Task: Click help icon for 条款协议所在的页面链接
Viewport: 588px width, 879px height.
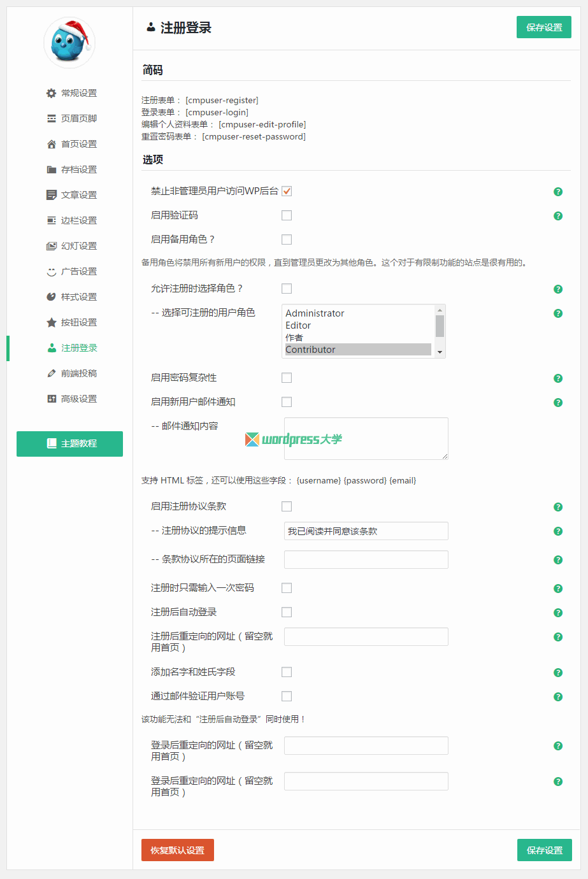Action: [x=558, y=560]
